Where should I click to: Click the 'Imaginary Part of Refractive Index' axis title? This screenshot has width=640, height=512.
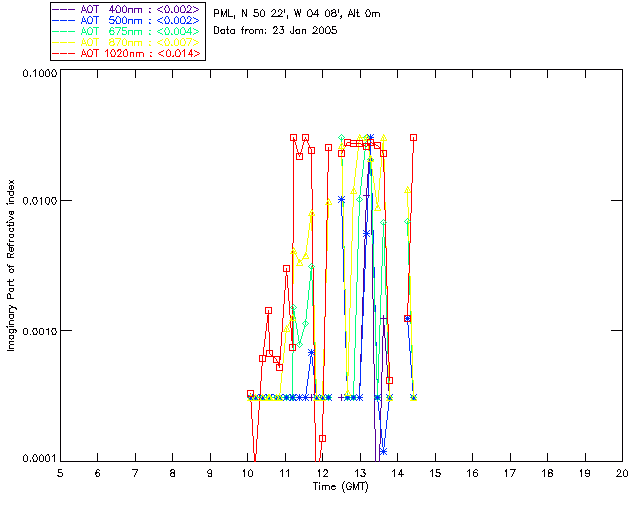pyautogui.click(x=14, y=265)
